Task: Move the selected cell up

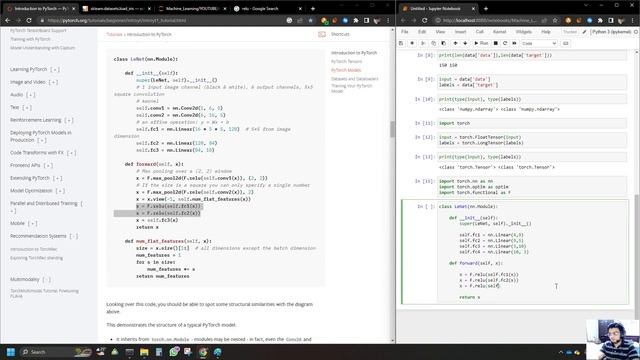Action: click(x=456, y=43)
